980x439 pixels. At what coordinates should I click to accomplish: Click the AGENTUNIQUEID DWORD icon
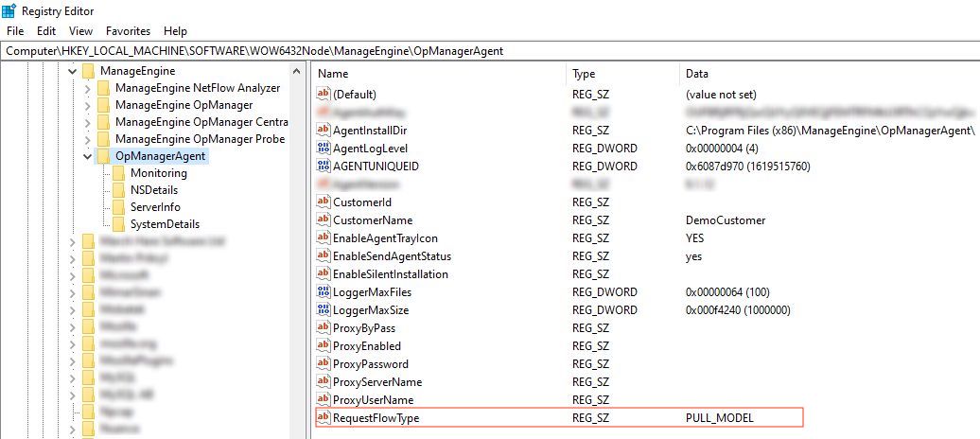324,167
